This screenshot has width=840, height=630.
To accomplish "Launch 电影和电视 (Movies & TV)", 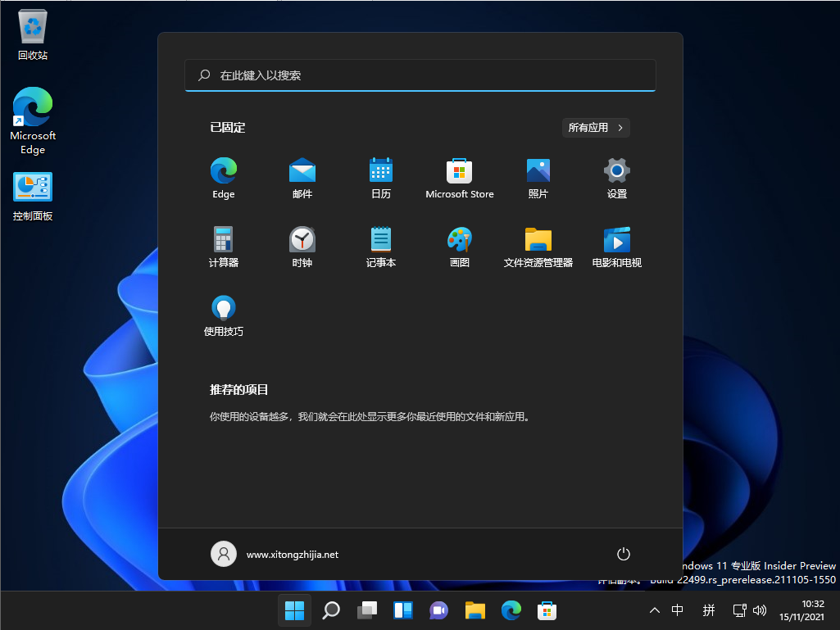I will tap(615, 247).
